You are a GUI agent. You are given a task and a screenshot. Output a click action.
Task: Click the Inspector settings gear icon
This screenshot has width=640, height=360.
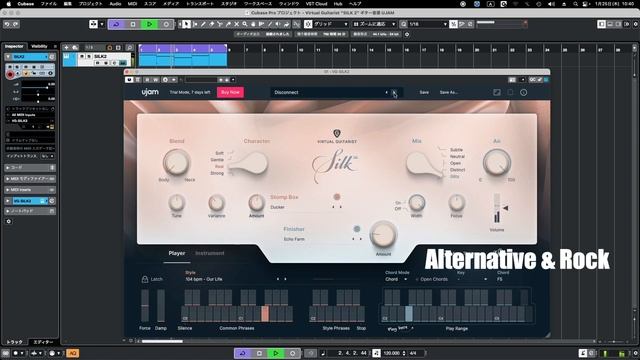pyautogui.click(x=9, y=221)
